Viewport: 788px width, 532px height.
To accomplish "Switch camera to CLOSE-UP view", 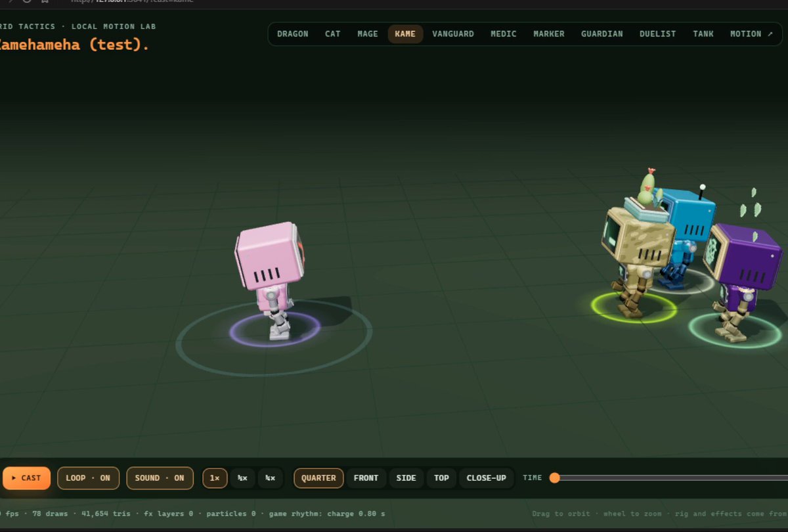I will [x=486, y=478].
